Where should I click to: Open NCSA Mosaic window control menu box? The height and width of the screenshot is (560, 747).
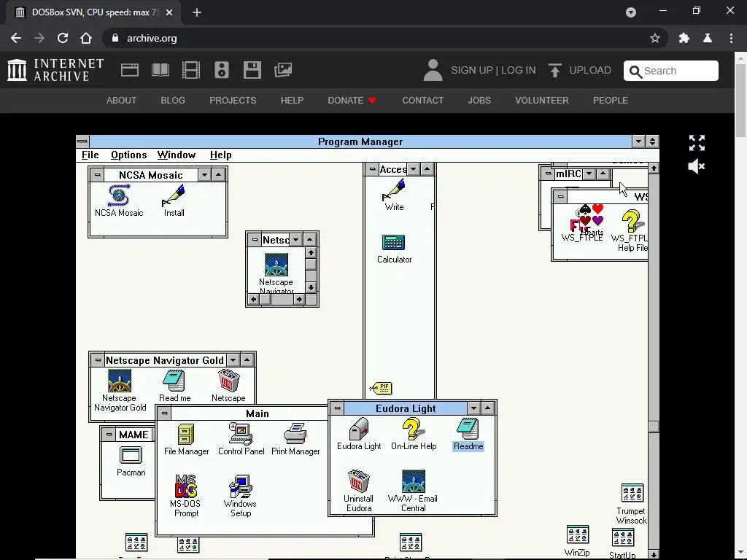click(97, 175)
